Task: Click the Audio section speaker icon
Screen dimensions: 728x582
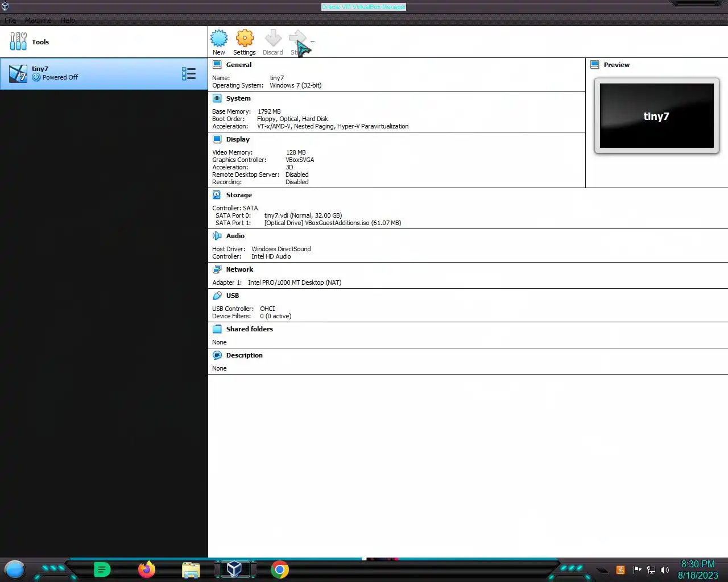Action: point(217,236)
